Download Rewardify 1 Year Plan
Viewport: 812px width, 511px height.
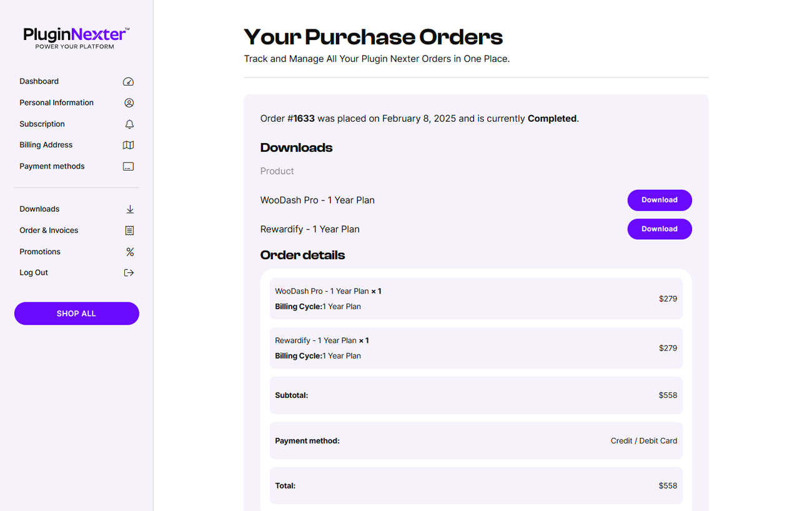click(x=660, y=229)
